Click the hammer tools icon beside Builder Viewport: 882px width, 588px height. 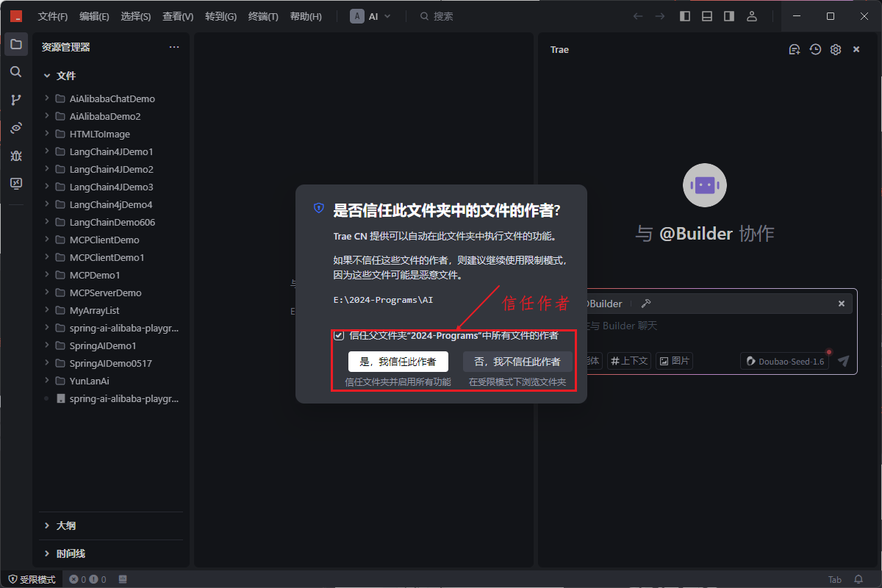coord(646,304)
